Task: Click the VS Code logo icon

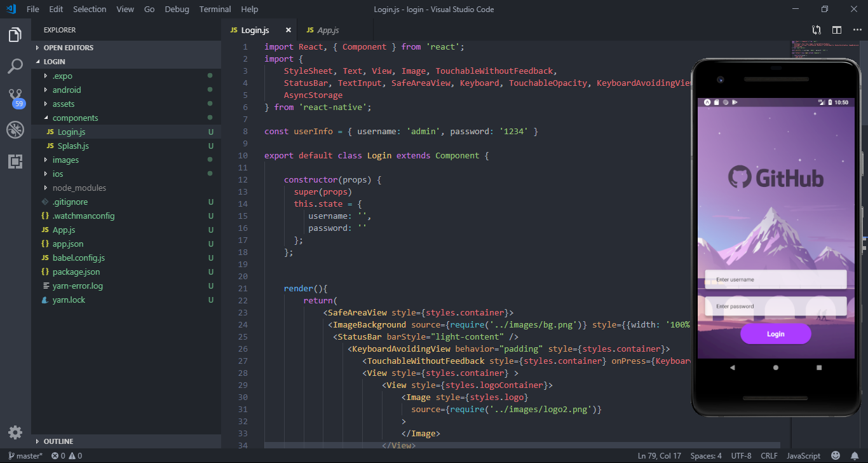Action: [11, 9]
